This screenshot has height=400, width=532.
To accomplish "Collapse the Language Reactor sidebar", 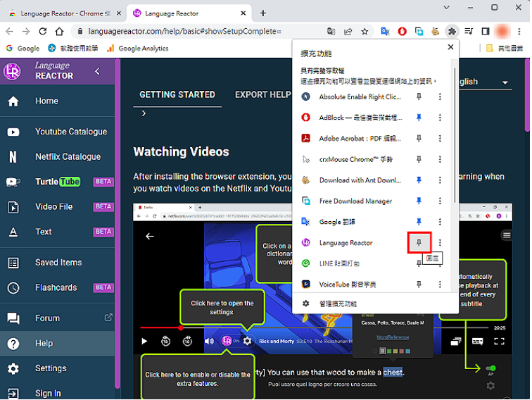I will coord(97,71).
